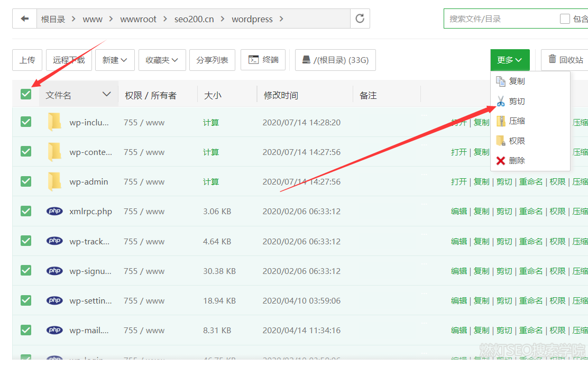Toggle the select-all checkbox in header

point(26,94)
